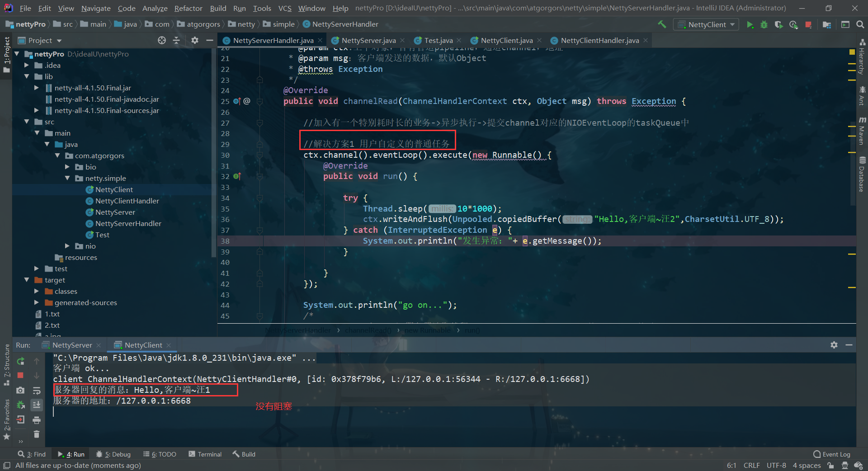This screenshot has width=868, height=471.
Task: Collapse the netty.simple package
Action: [67, 178]
